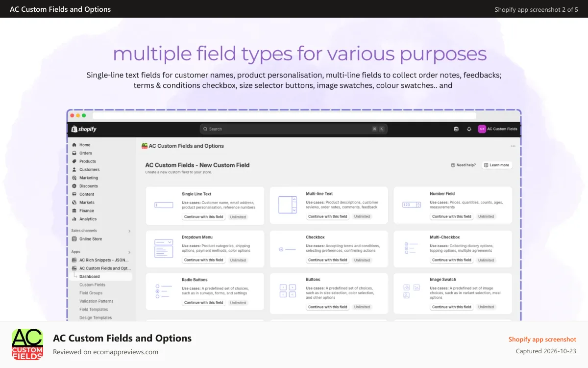Click the Dropdown Menu illustration icon
The image size is (588, 368).
(x=164, y=249)
